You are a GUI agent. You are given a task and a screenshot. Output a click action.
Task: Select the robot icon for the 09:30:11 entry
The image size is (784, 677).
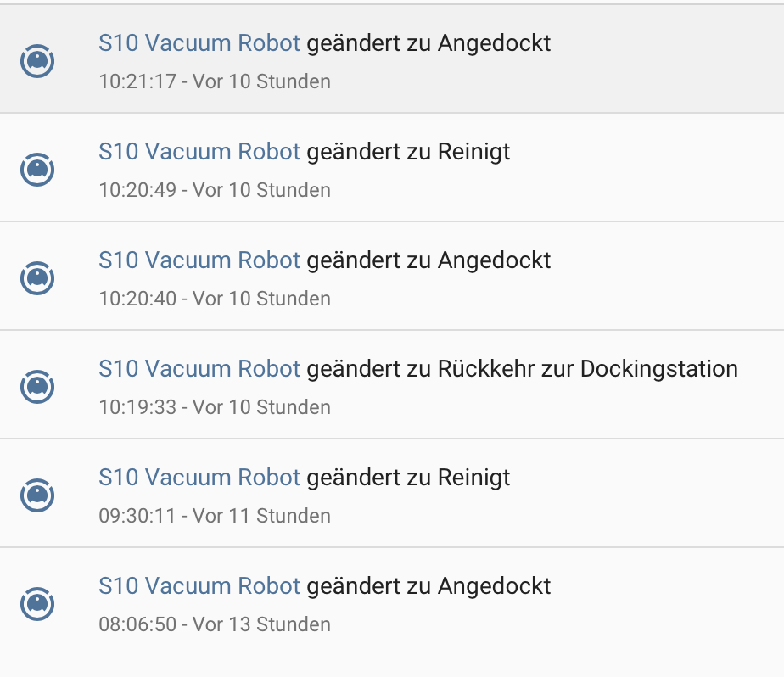coord(36,495)
